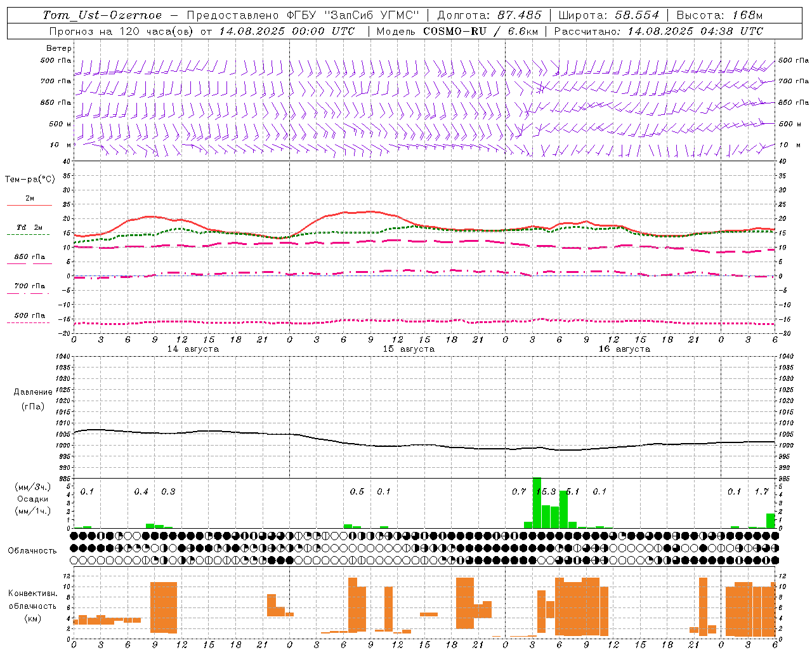Select computed time "14.08.2025 04:38 UTC"
Viewport: 812px width, 650px height.
pos(696,31)
